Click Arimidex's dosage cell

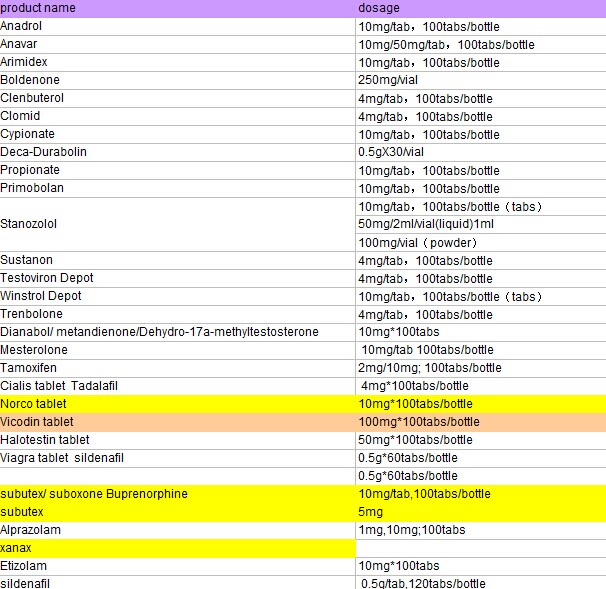481,62
